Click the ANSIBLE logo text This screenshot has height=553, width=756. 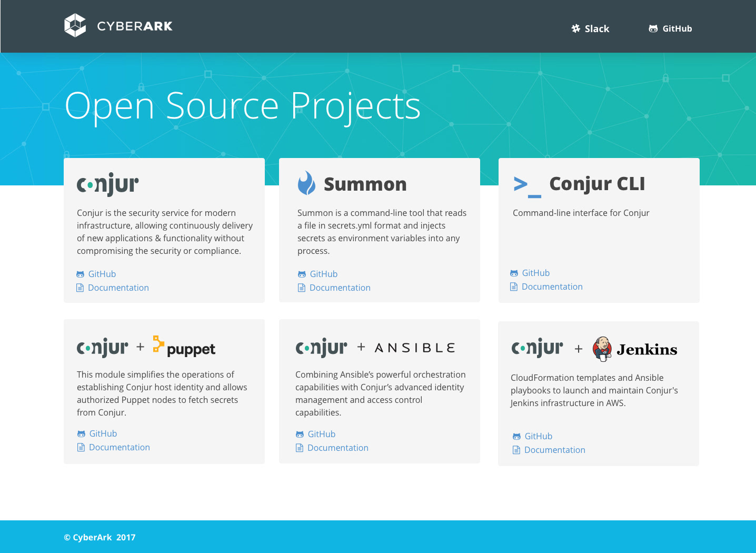tap(415, 348)
